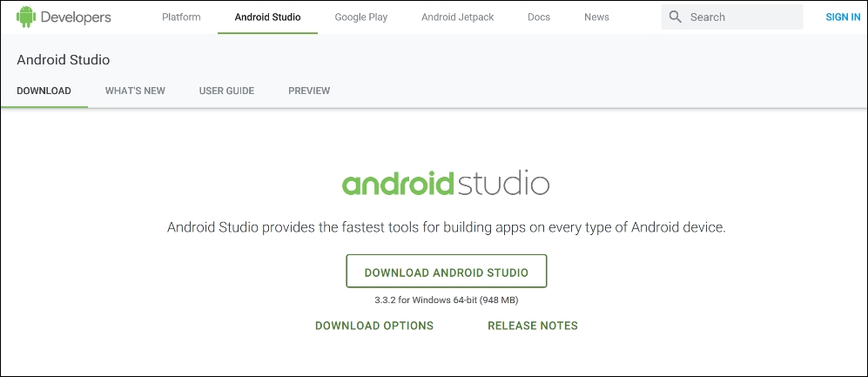Click the search magnifier icon

point(675,17)
